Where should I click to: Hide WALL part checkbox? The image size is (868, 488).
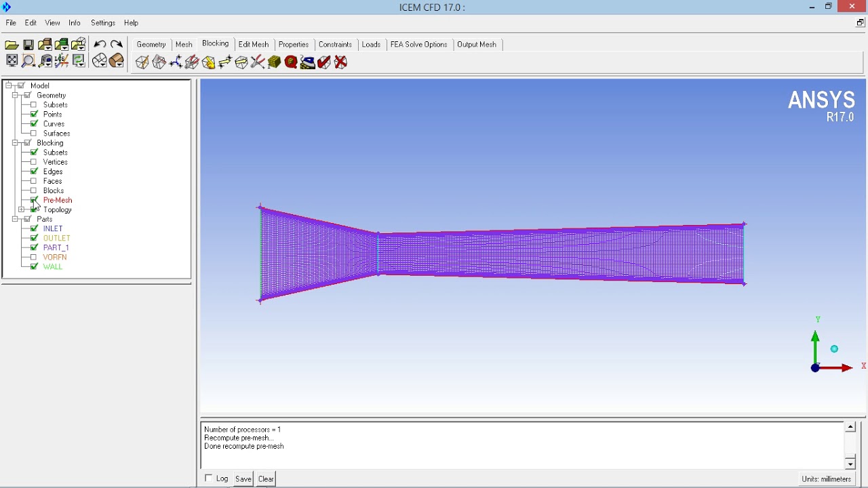point(34,267)
